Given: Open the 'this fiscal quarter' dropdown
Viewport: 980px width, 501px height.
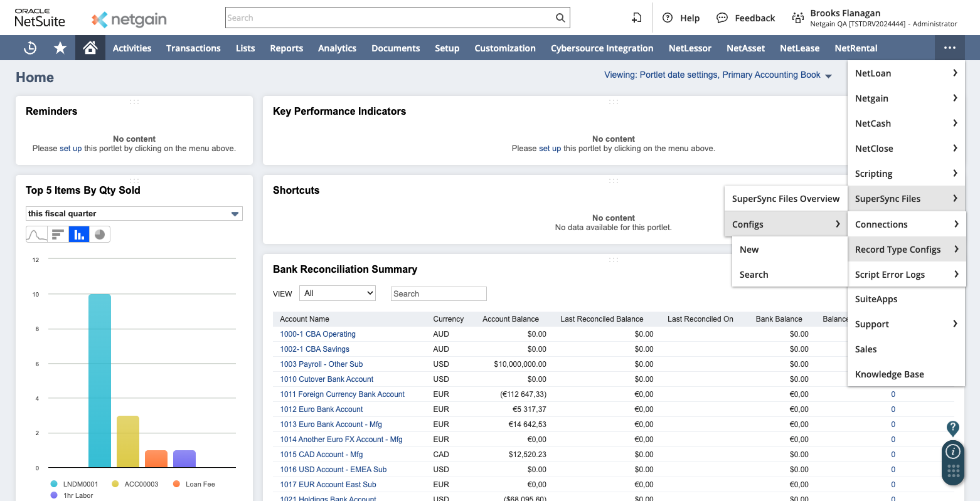Looking at the screenshot, I should pyautogui.click(x=134, y=214).
